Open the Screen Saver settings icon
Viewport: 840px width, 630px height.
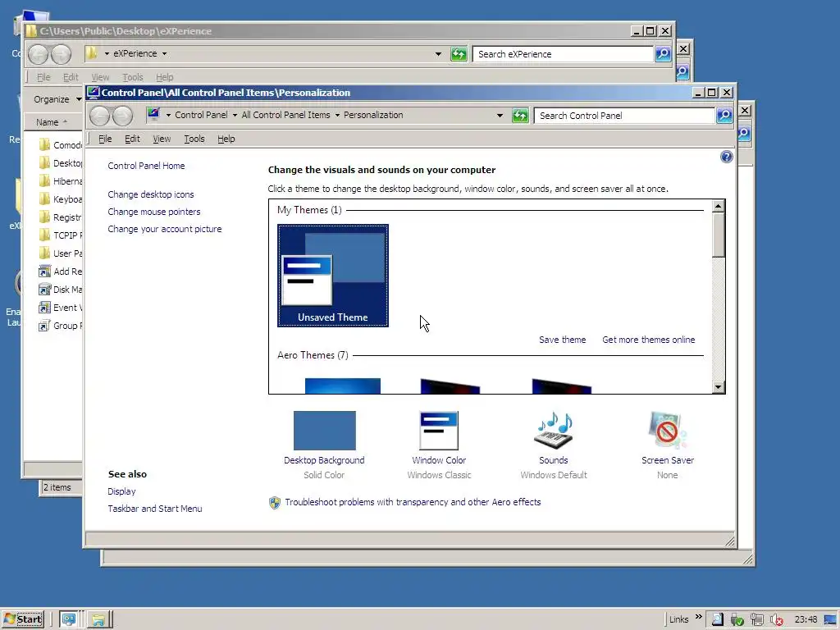(668, 430)
